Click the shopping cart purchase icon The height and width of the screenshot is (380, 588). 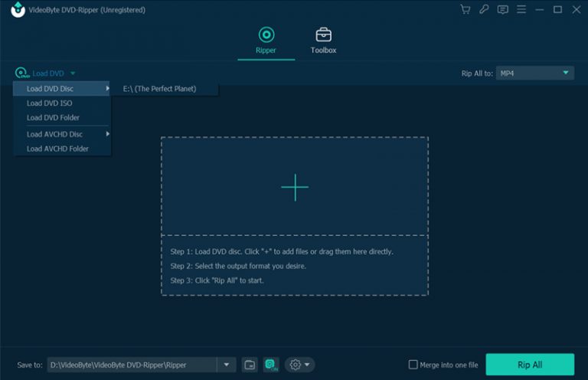click(465, 10)
